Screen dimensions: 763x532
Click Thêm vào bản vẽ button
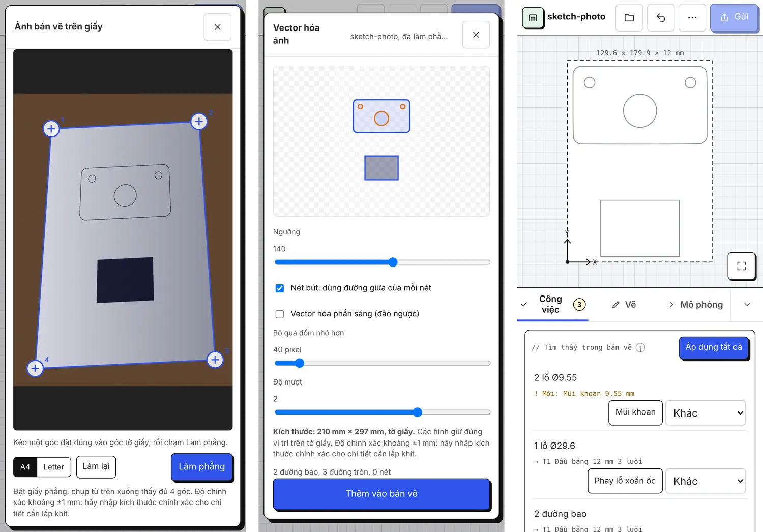coord(382,494)
